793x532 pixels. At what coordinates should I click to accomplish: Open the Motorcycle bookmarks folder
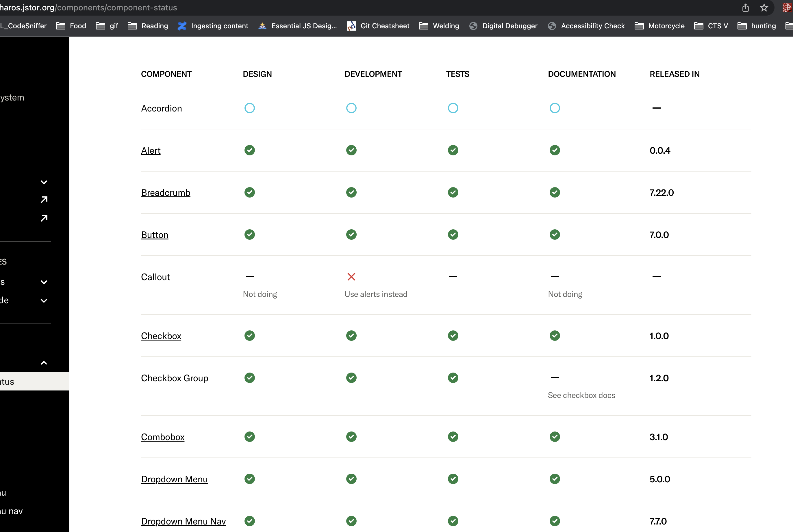[x=659, y=26]
